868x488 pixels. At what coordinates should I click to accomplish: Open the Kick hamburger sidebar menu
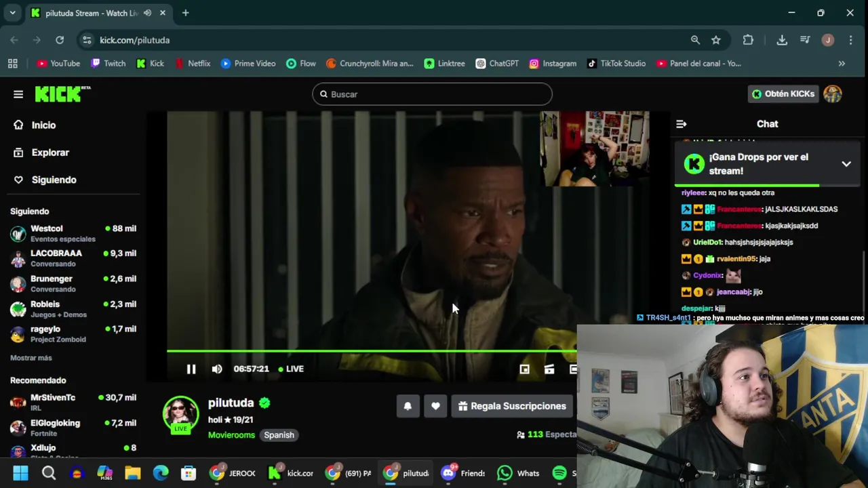tap(18, 94)
